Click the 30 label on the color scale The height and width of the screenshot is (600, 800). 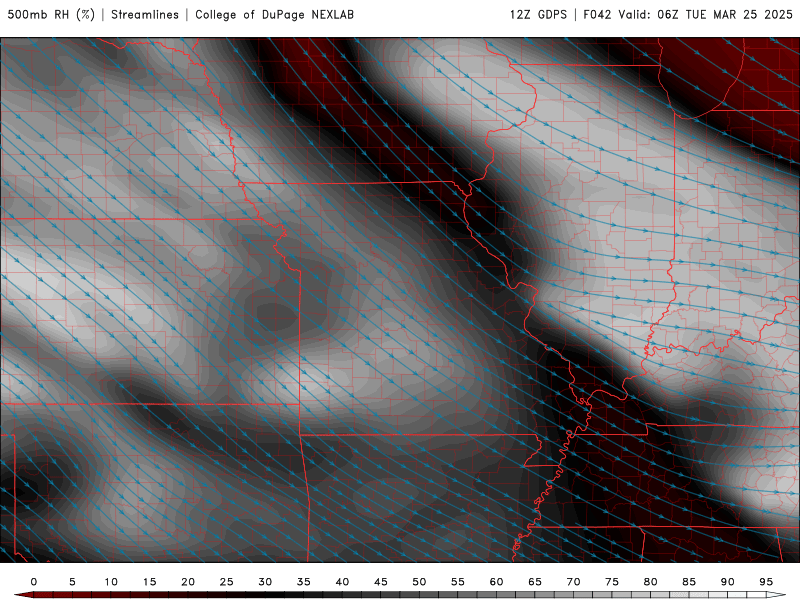265,582
